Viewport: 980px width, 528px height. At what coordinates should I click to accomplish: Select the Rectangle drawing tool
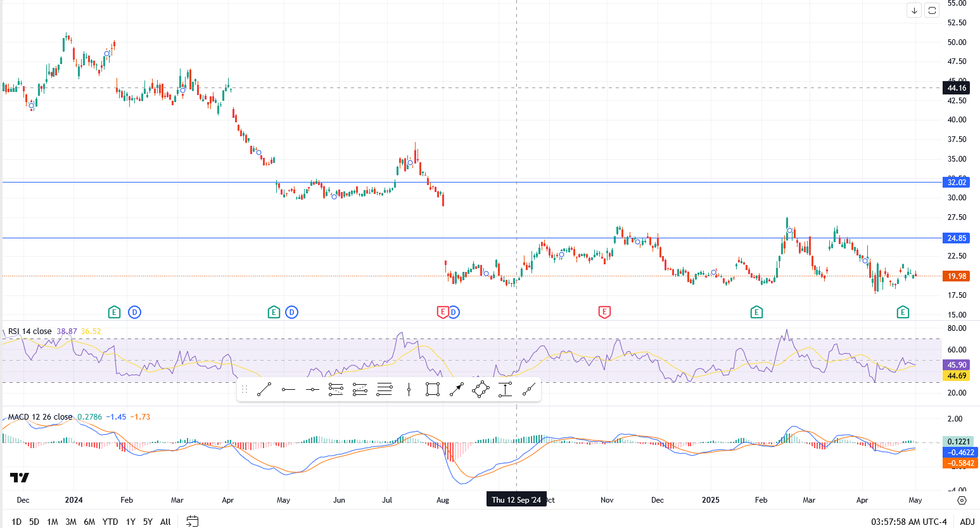tap(432, 389)
